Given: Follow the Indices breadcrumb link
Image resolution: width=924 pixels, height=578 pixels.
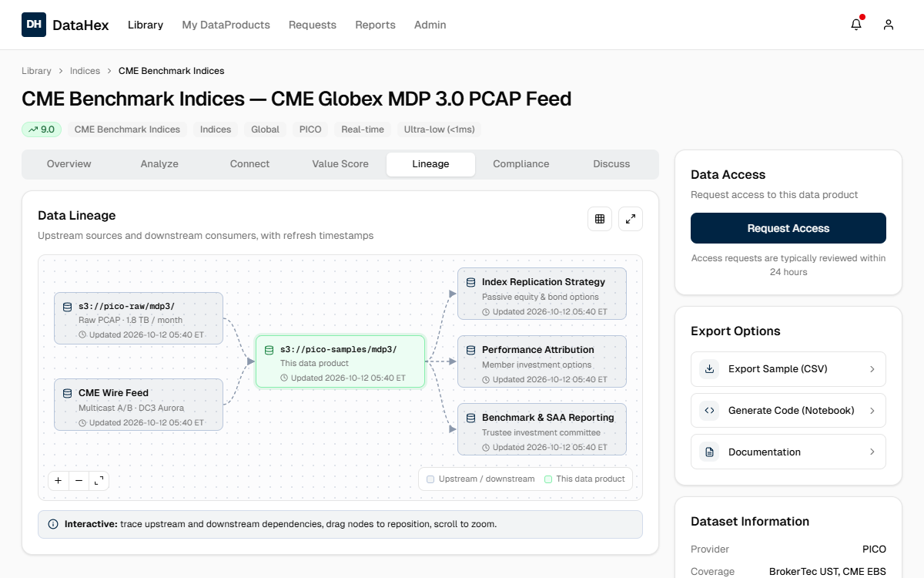Looking at the screenshot, I should 85,71.
